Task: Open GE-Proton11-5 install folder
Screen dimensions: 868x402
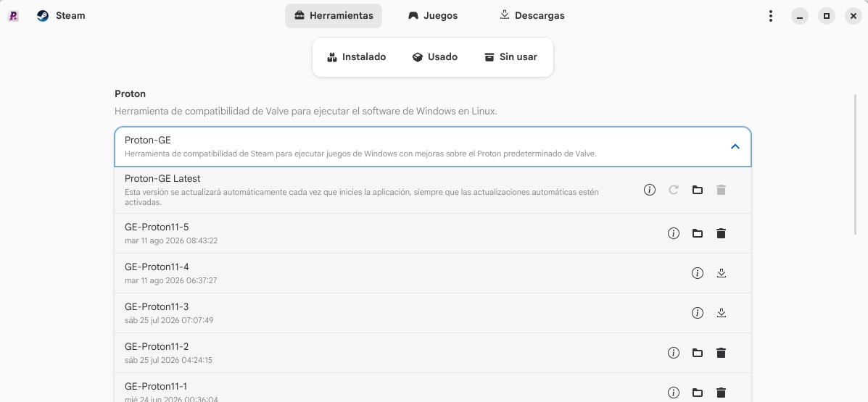Action: click(698, 233)
